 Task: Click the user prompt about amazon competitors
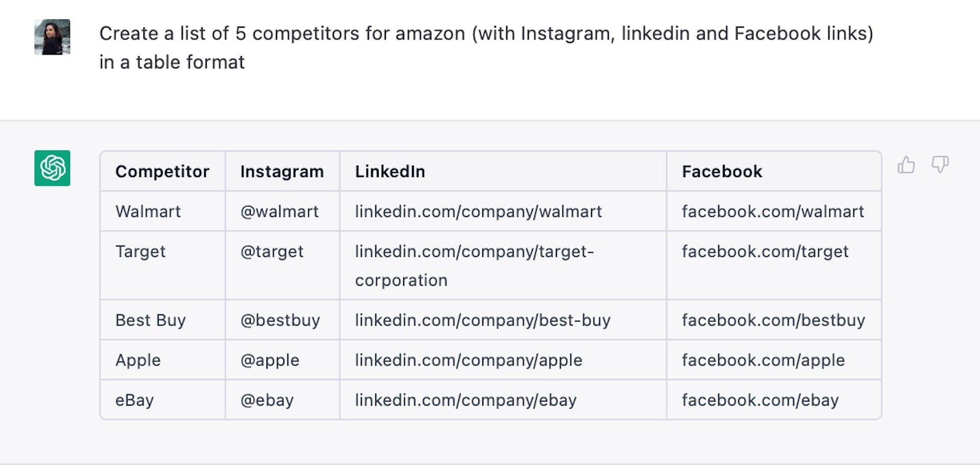tap(486, 47)
